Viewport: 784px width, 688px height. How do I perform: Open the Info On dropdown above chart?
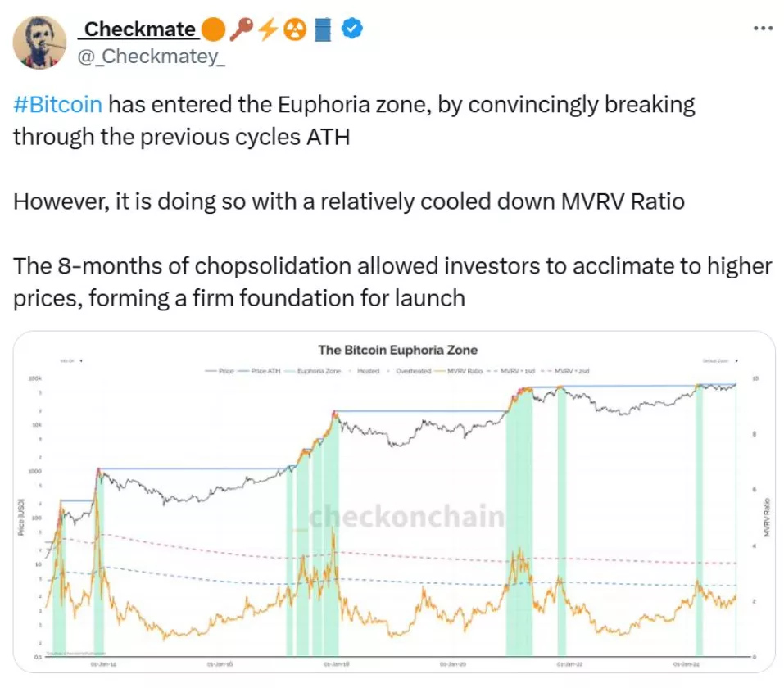coord(71,360)
